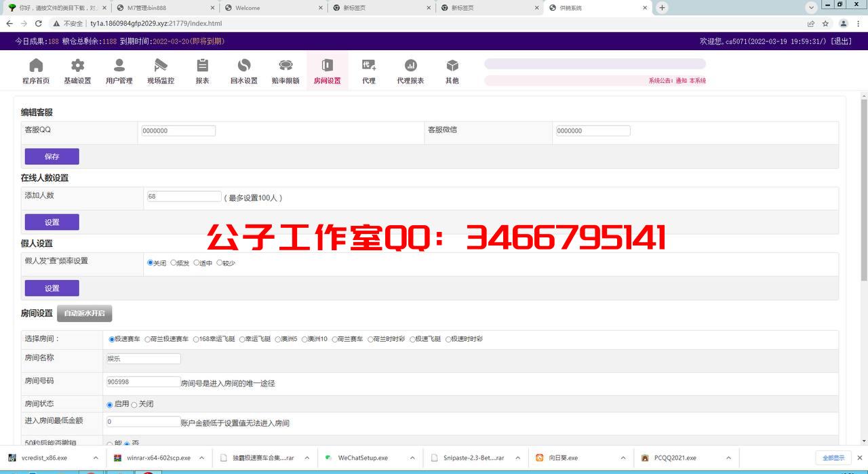This screenshot has width=868, height=474.
Task: Select 频发 frequency radio
Action: point(174,262)
